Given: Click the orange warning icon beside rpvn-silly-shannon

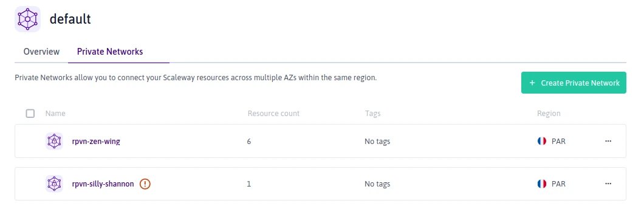Looking at the screenshot, I should click(145, 184).
